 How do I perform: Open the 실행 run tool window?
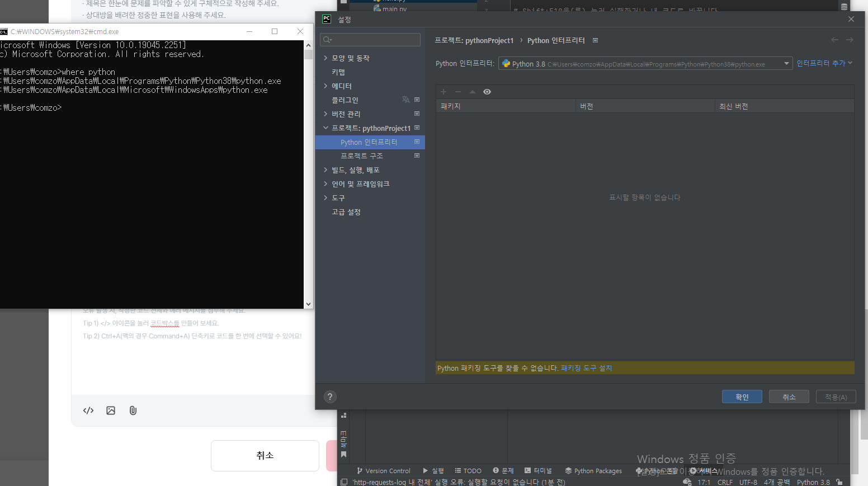click(x=433, y=471)
